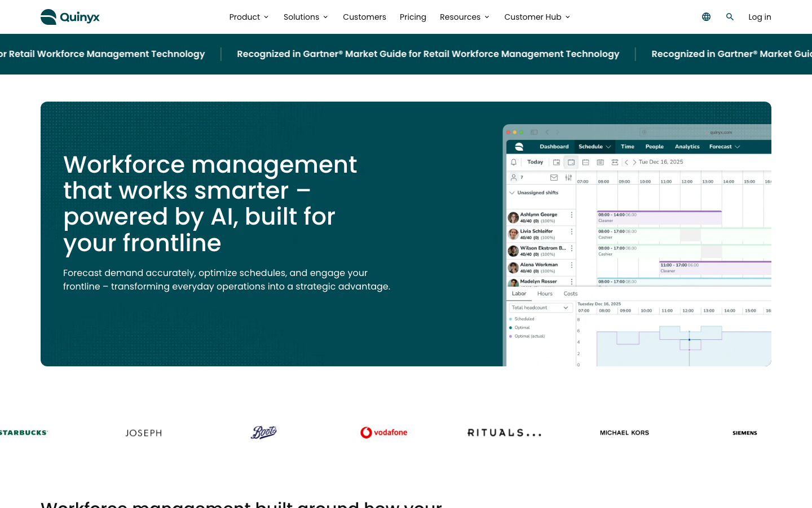Switch to the Time tab
812x508 pixels.
pos(628,147)
